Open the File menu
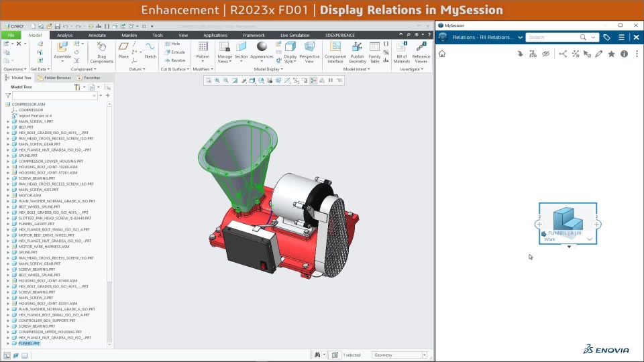The image size is (644, 362). coord(11,36)
